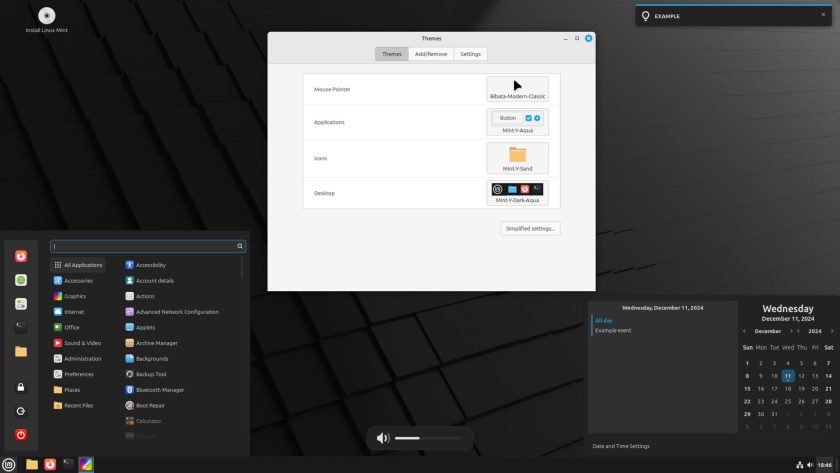Click the EXAMPLE notification lightbulb icon
The height and width of the screenshot is (473, 840).
[x=646, y=16]
